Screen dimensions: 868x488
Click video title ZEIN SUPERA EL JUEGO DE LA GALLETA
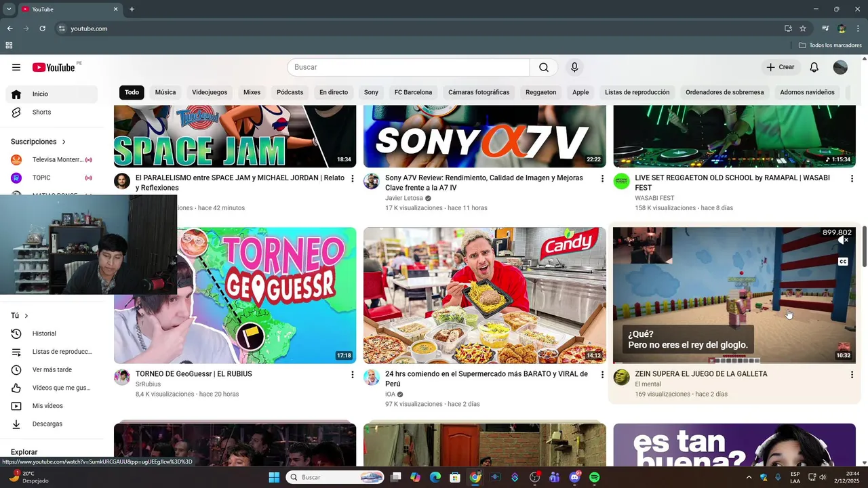[x=701, y=374]
